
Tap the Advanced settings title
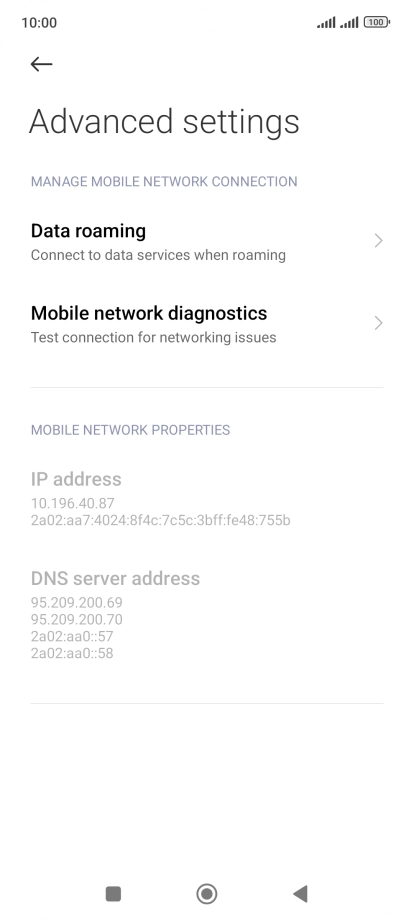(x=164, y=121)
